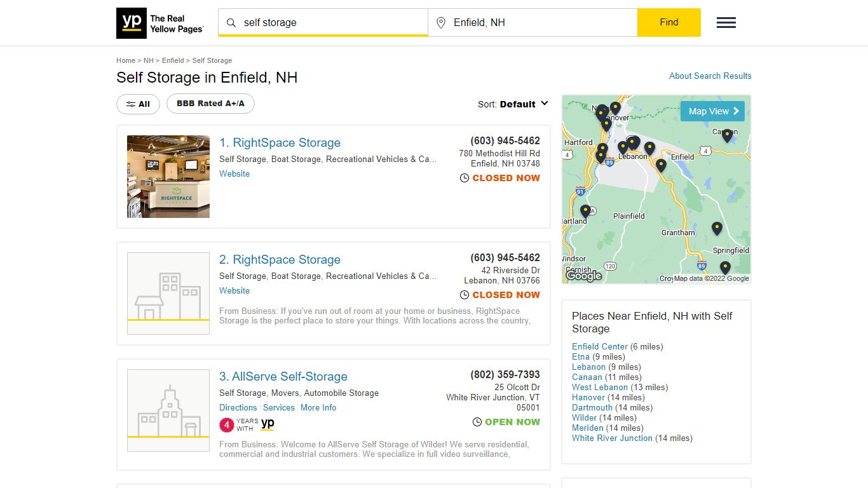Click the YP Real Yellow Pages logo
The width and height of the screenshot is (868, 488).
tap(160, 24)
